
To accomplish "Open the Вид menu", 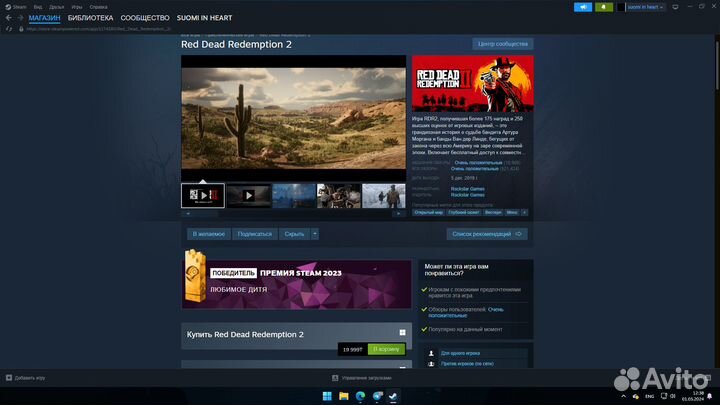I will [38, 7].
